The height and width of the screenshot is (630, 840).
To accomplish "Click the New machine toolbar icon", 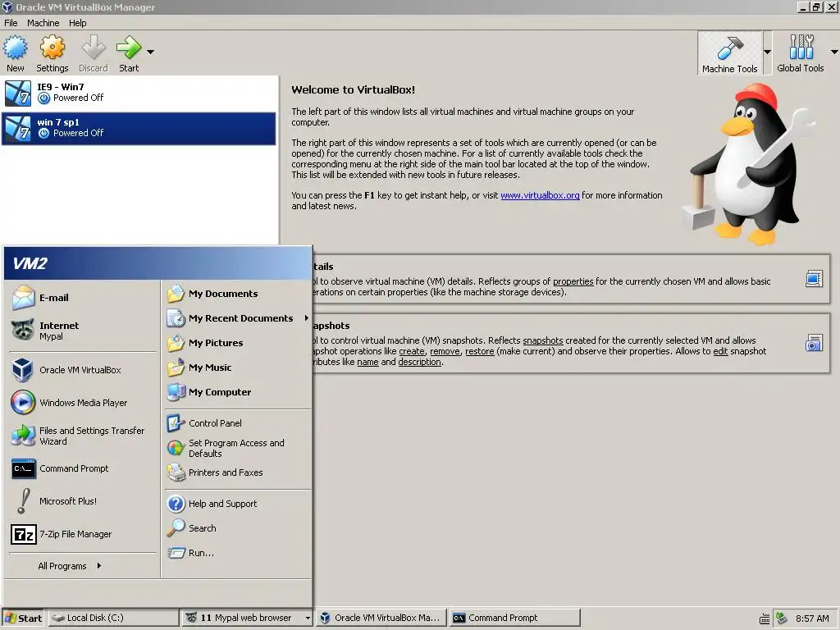I will point(15,48).
